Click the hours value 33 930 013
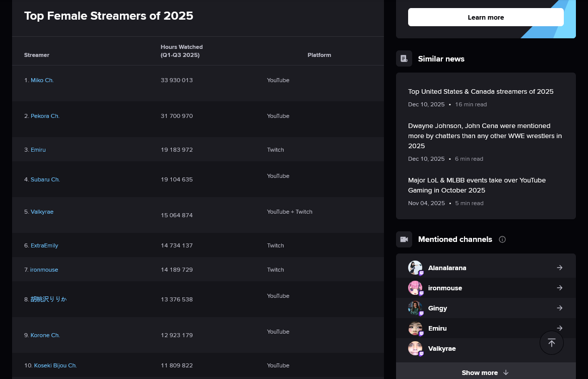The image size is (588, 379). point(177,80)
